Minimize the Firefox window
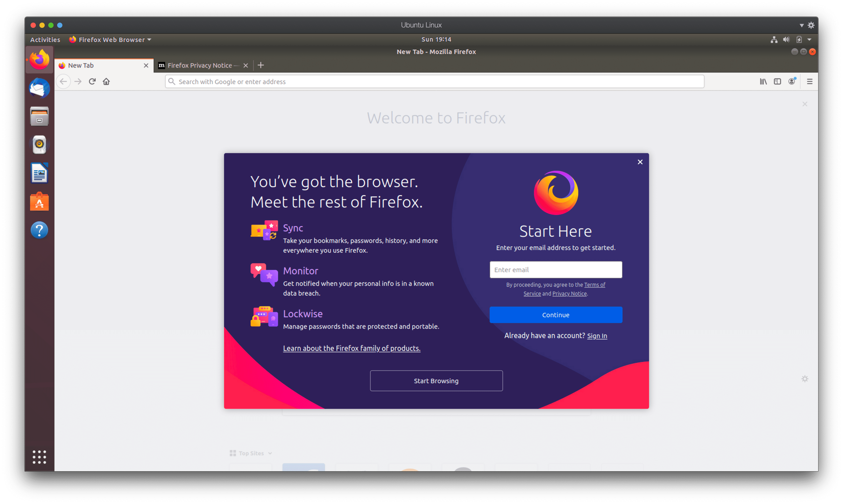843x504 pixels. [x=795, y=52]
